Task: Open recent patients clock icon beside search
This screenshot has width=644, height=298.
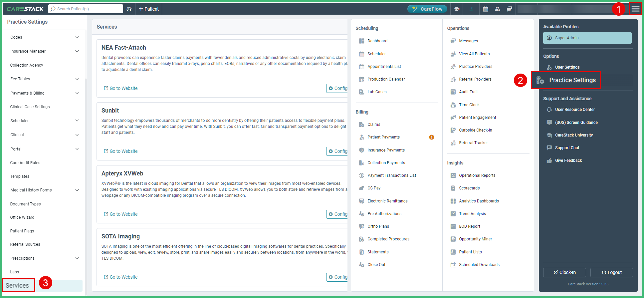Action: point(129,9)
